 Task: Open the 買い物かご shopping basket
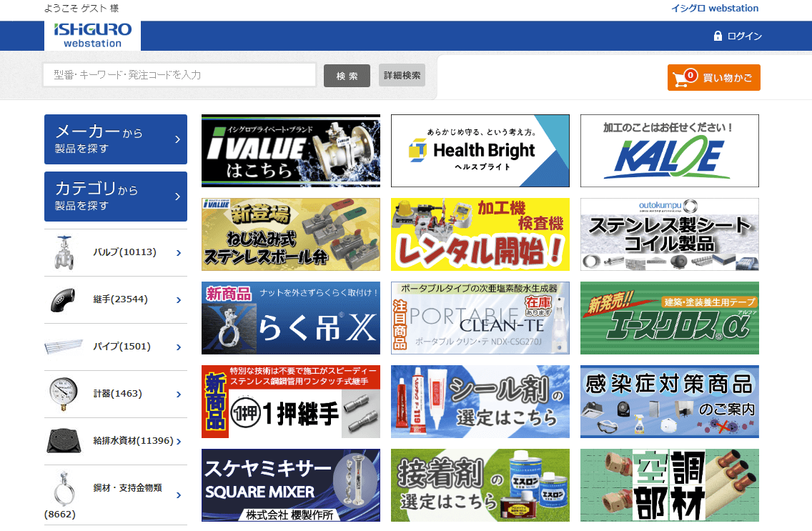tap(713, 78)
